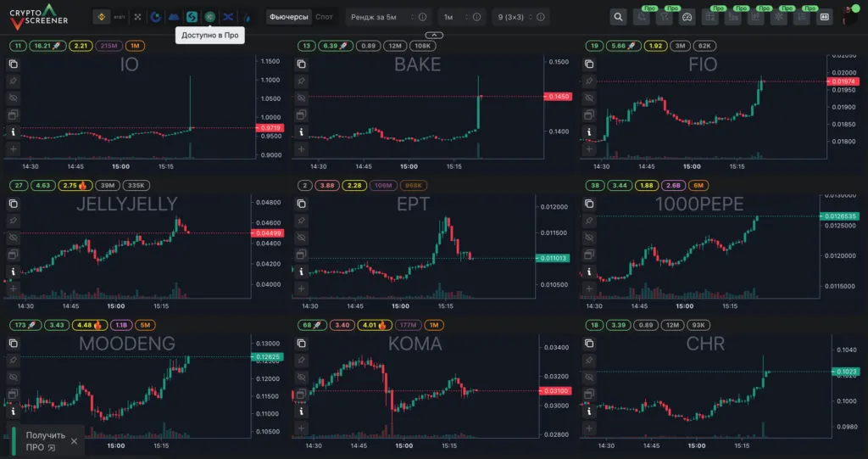Switch to the Спот tab
Screen dimensions: 868x459
click(325, 17)
